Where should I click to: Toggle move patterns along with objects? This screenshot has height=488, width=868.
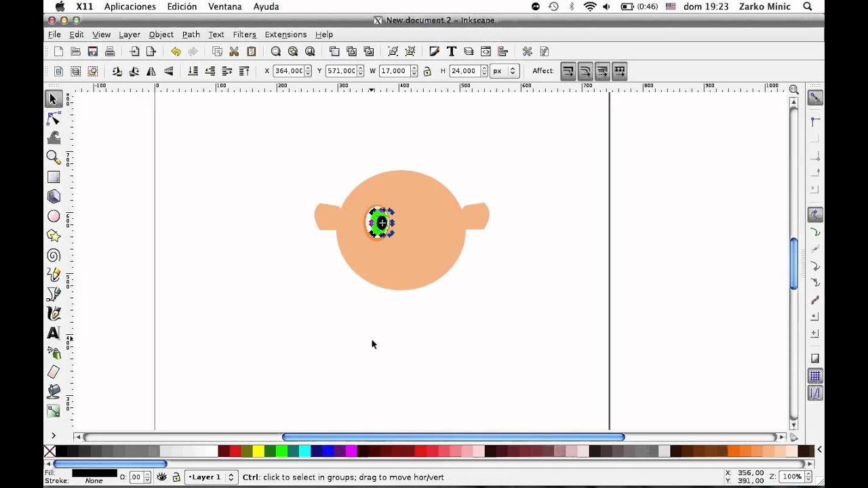(x=619, y=70)
